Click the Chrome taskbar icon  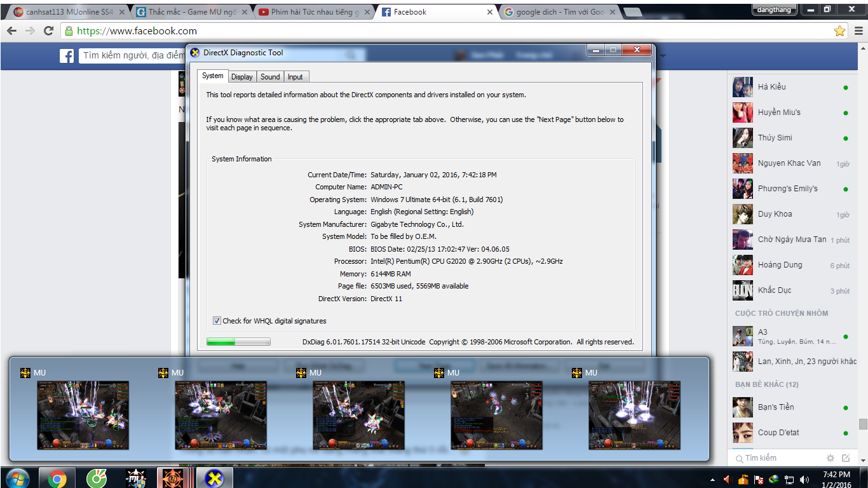coord(56,478)
